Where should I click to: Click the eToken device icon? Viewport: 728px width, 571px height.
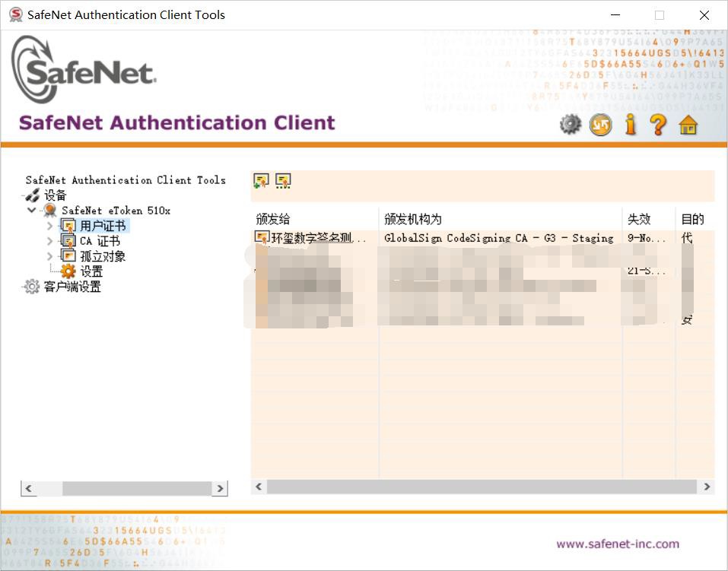click(50, 211)
